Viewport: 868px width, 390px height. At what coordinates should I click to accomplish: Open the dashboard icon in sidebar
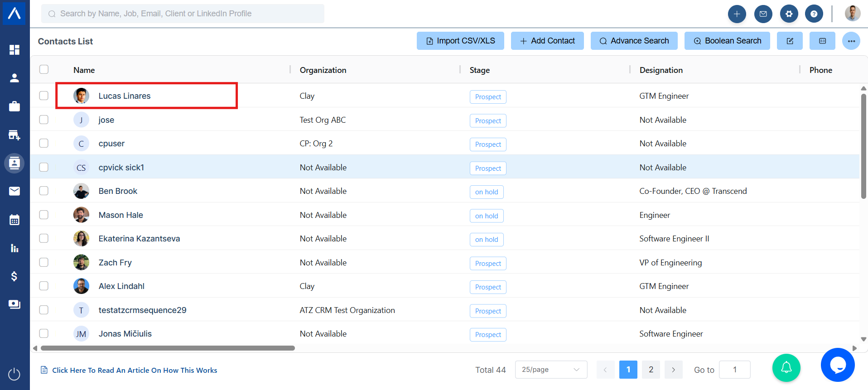click(14, 50)
